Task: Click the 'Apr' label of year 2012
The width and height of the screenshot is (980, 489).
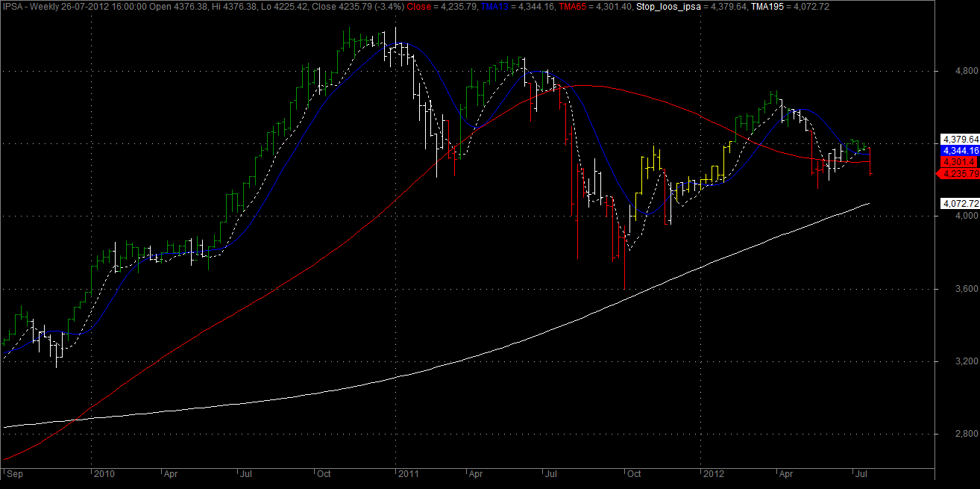Action: tap(785, 473)
